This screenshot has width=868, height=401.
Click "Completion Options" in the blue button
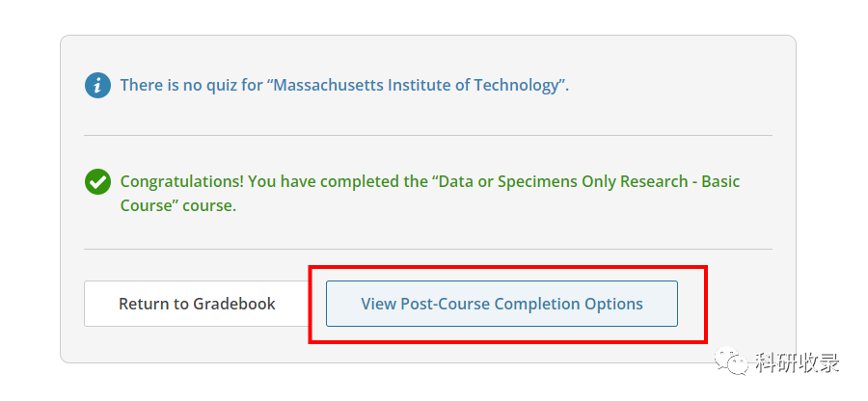click(569, 304)
